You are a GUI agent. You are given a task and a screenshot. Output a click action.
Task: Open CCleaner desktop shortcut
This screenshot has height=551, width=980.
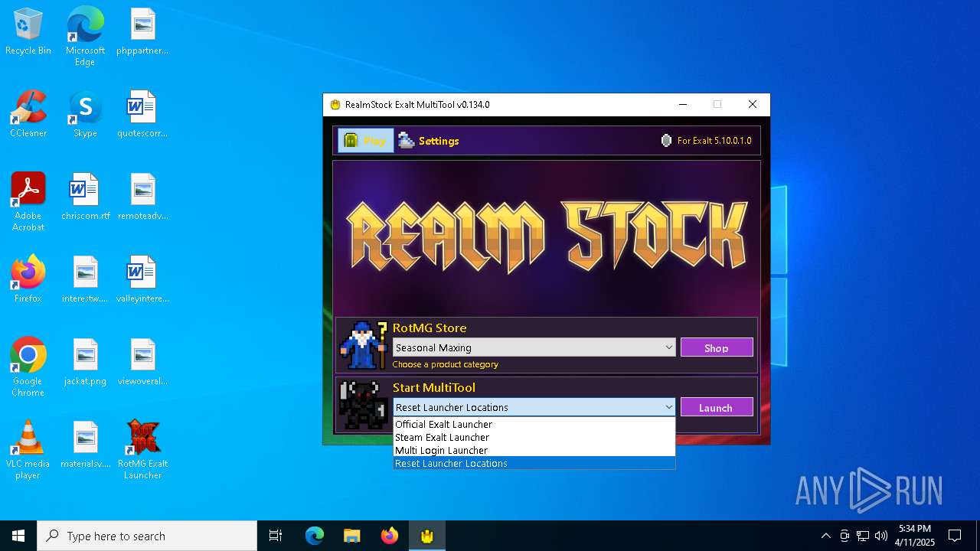(x=28, y=114)
